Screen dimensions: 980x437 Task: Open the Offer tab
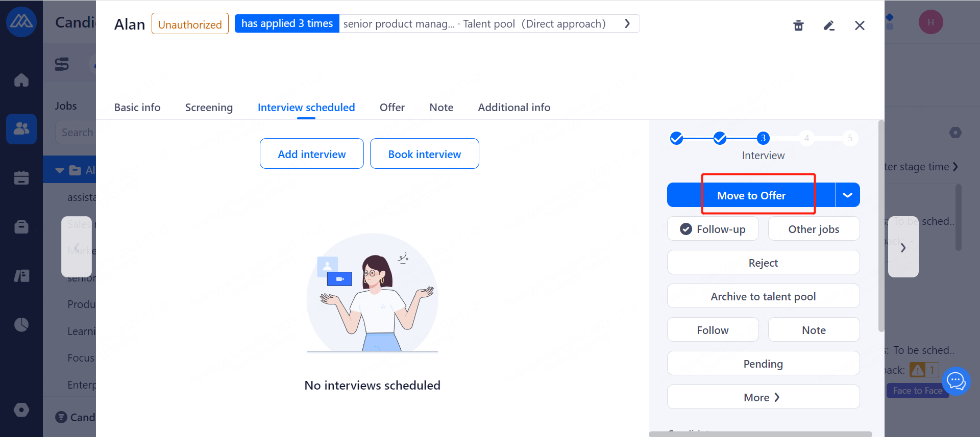point(392,108)
